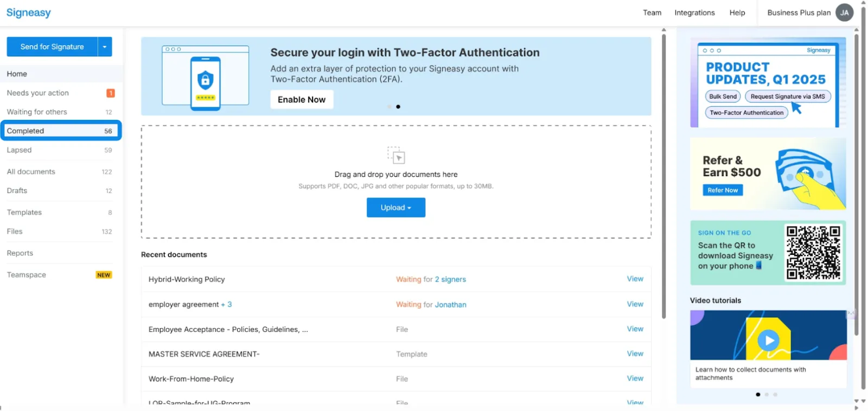
Task: Click the NEW badge beside Teamspace
Action: (x=104, y=275)
